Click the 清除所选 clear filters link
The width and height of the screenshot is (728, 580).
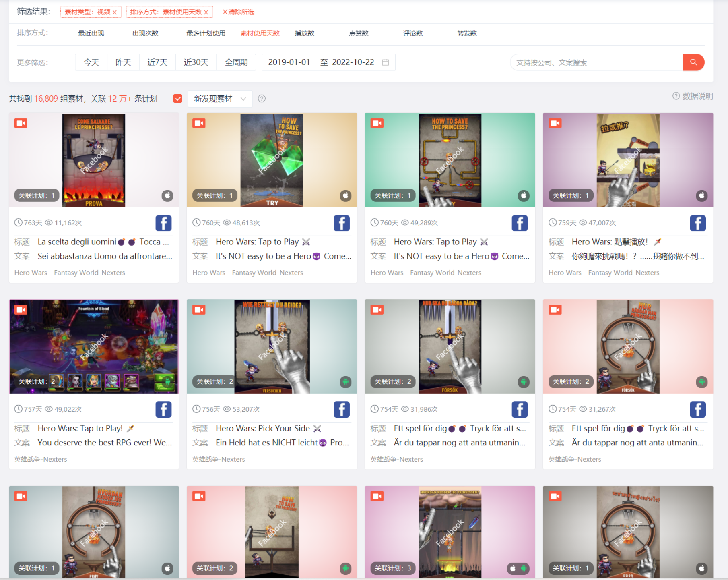238,12
